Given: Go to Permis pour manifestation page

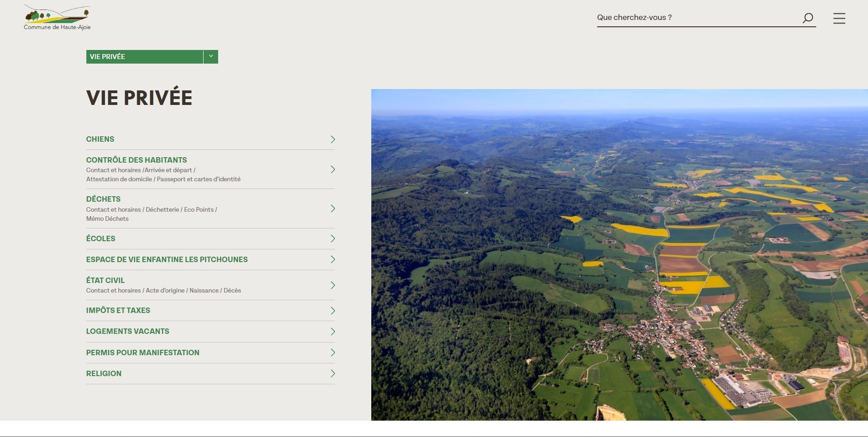Looking at the screenshot, I should pos(143,353).
